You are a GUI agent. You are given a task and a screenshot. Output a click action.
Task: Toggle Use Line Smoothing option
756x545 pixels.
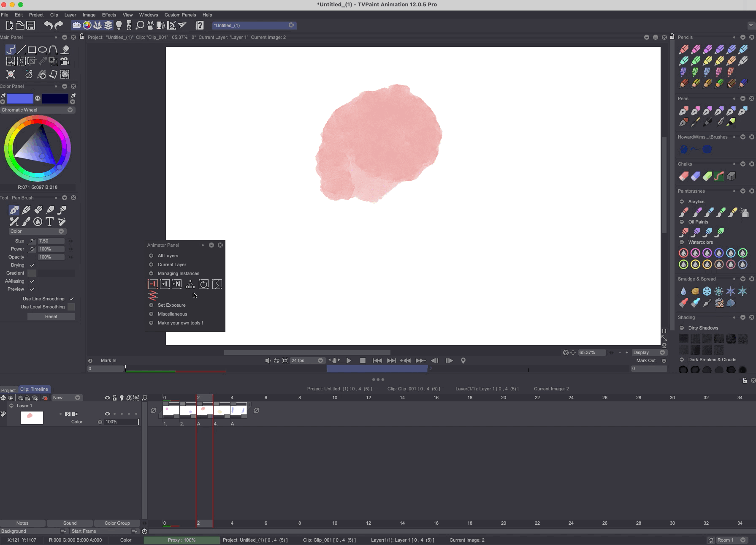71,299
